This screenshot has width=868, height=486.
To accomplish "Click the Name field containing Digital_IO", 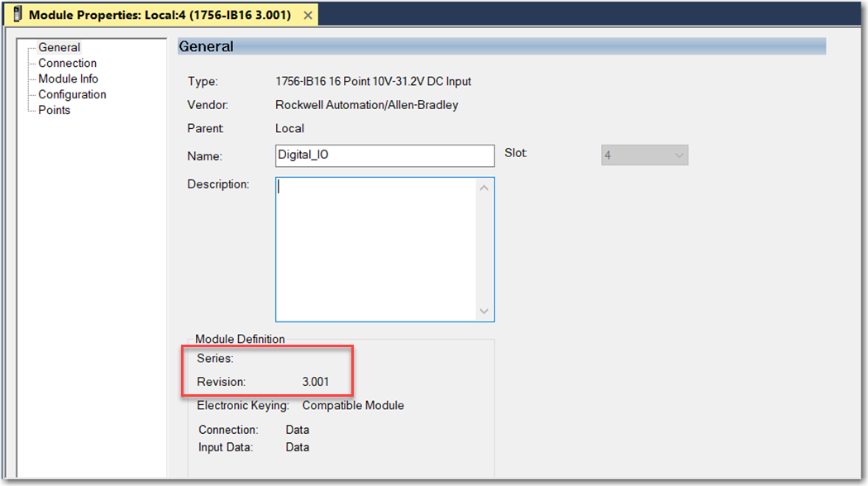I will [x=384, y=155].
